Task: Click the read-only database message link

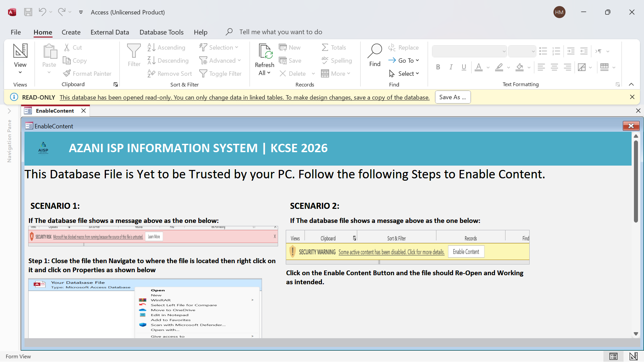Action: tap(245, 98)
